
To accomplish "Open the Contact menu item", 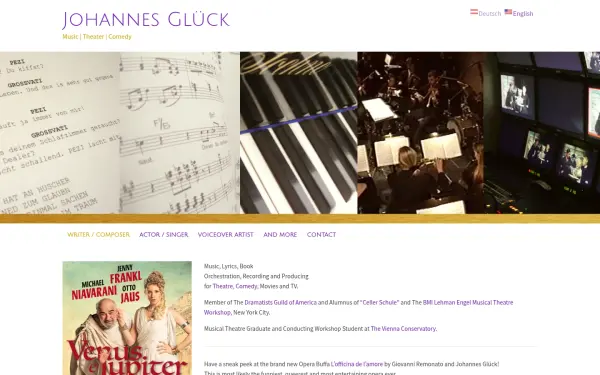I will [321, 235].
